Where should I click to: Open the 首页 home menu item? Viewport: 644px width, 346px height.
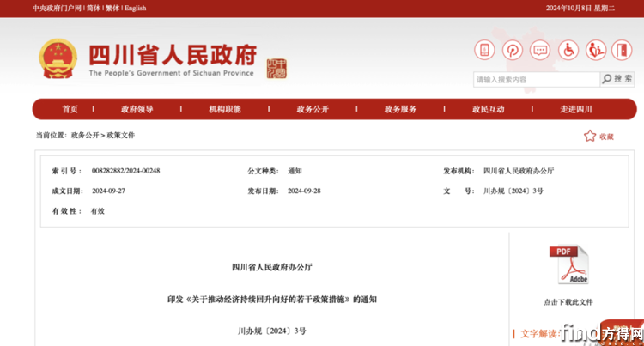point(70,109)
